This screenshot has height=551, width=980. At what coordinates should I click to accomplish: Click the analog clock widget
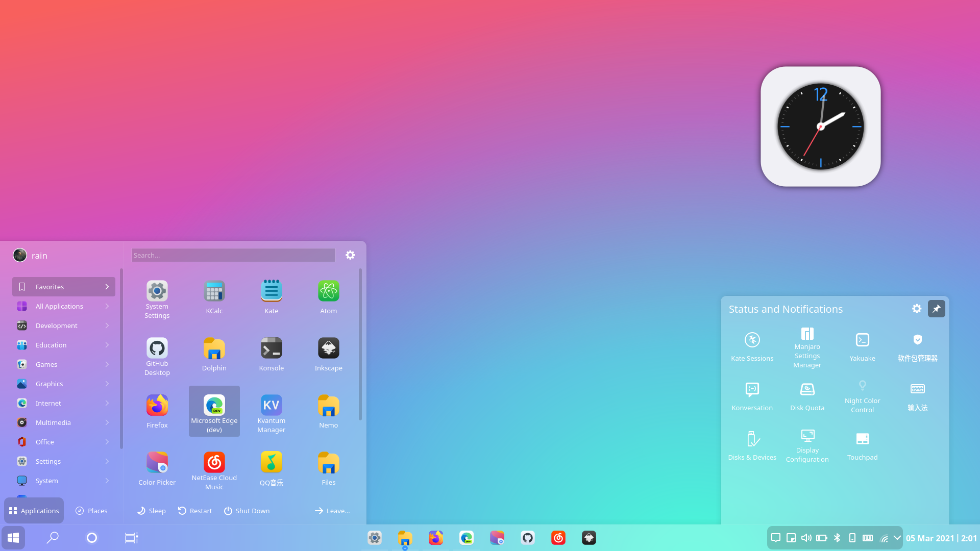[821, 127]
